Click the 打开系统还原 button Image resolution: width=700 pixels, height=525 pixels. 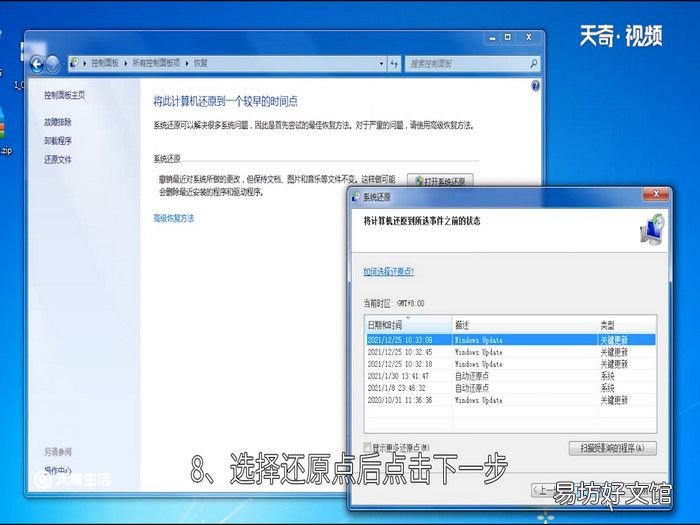pyautogui.click(x=440, y=181)
